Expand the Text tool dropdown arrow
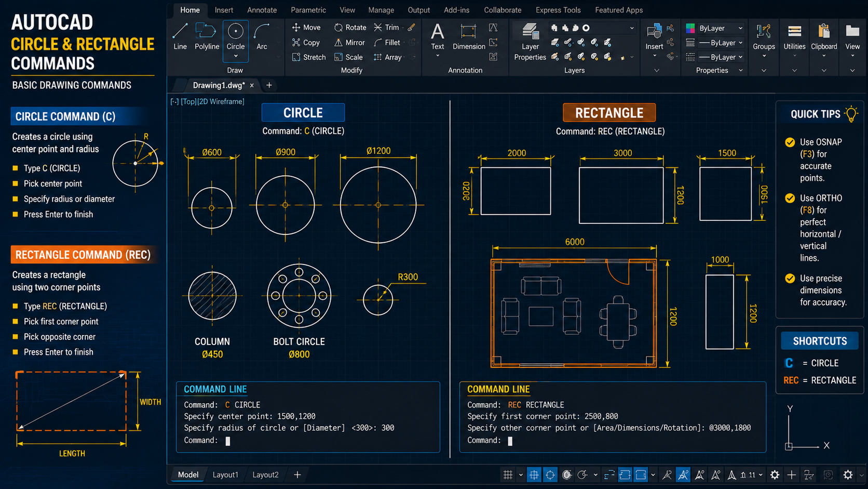 438,56
